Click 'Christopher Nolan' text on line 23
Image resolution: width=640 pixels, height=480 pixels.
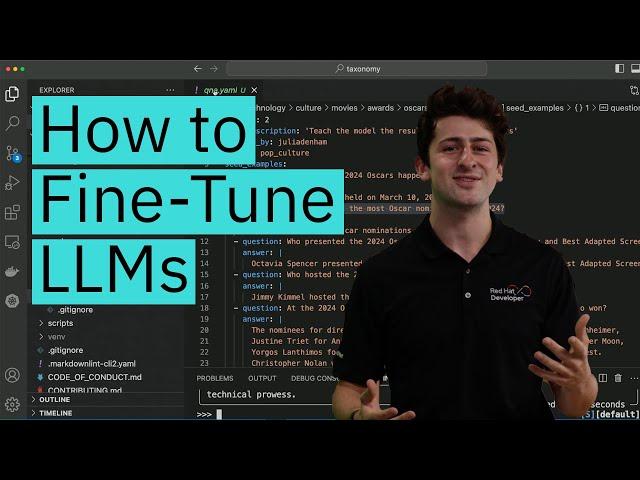[289, 363]
